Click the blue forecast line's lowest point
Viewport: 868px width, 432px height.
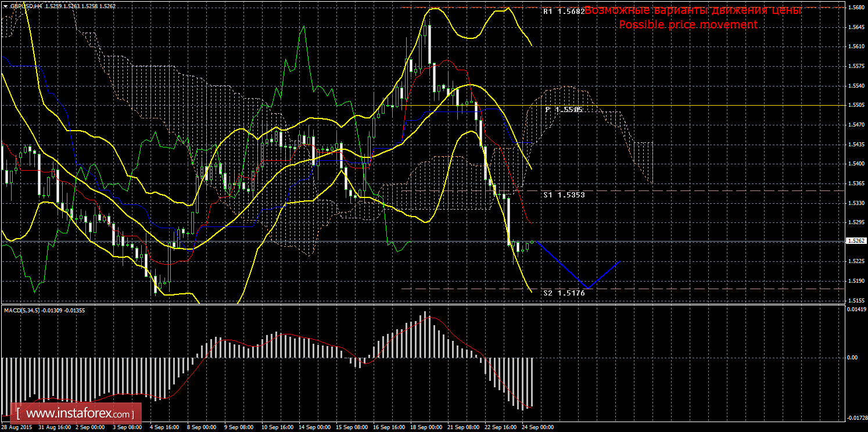(x=589, y=287)
